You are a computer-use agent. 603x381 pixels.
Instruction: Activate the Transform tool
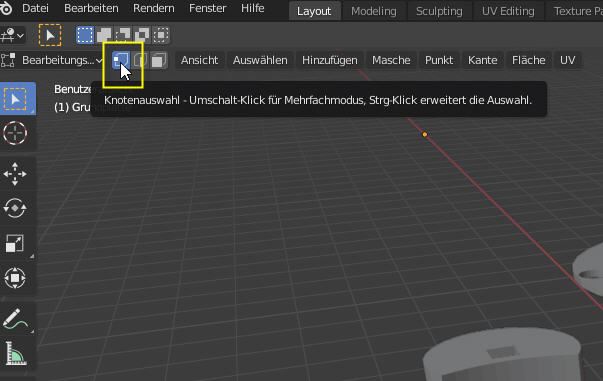point(15,278)
